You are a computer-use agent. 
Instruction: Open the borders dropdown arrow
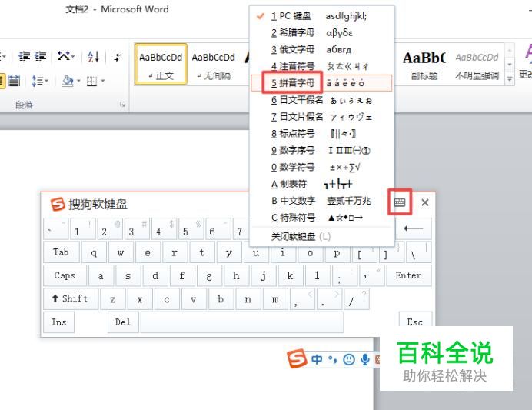[102, 81]
